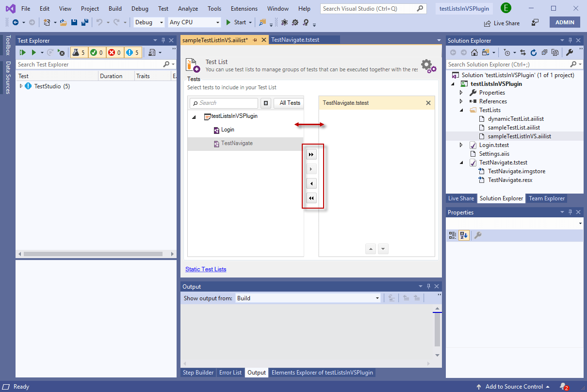Collapse the TestLists folder in Solution Explorer
Image resolution: width=587 pixels, height=392 pixels.
[461, 110]
